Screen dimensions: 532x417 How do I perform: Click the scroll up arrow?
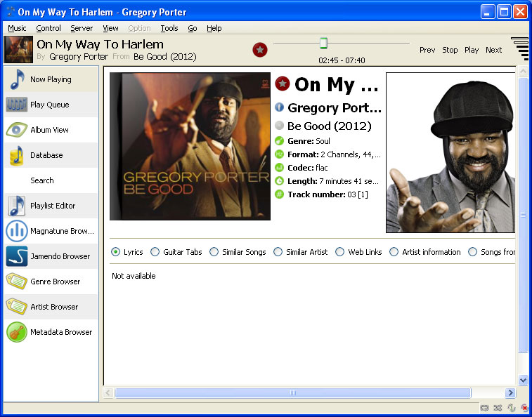point(523,71)
